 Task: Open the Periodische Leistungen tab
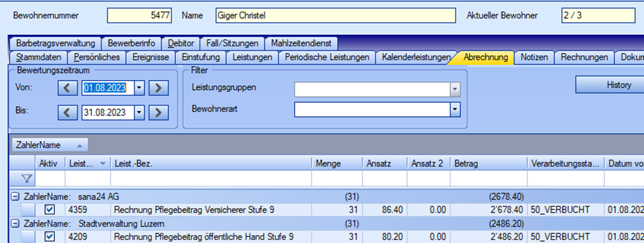click(x=327, y=57)
